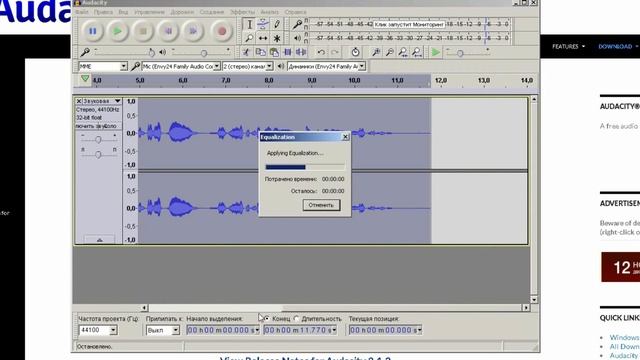This screenshot has height=360, width=640.
Task: Click the Pause transport button
Action: 93,31
